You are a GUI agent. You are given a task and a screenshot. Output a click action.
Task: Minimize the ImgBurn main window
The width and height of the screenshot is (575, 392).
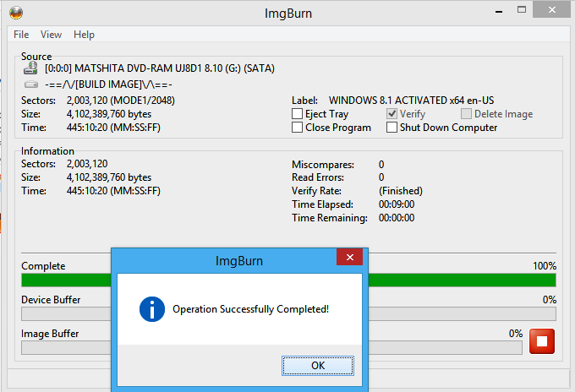click(x=499, y=11)
